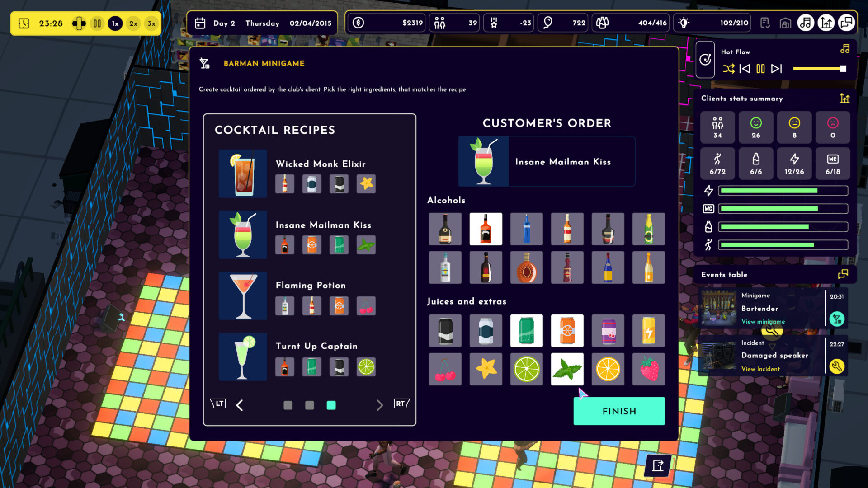
Task: Adjust the music volume slider
Action: click(819, 69)
